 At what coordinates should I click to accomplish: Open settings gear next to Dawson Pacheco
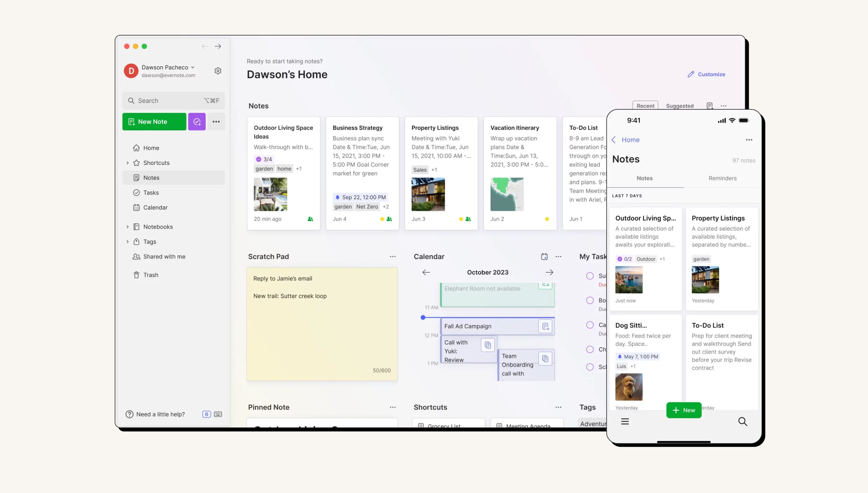pyautogui.click(x=218, y=71)
